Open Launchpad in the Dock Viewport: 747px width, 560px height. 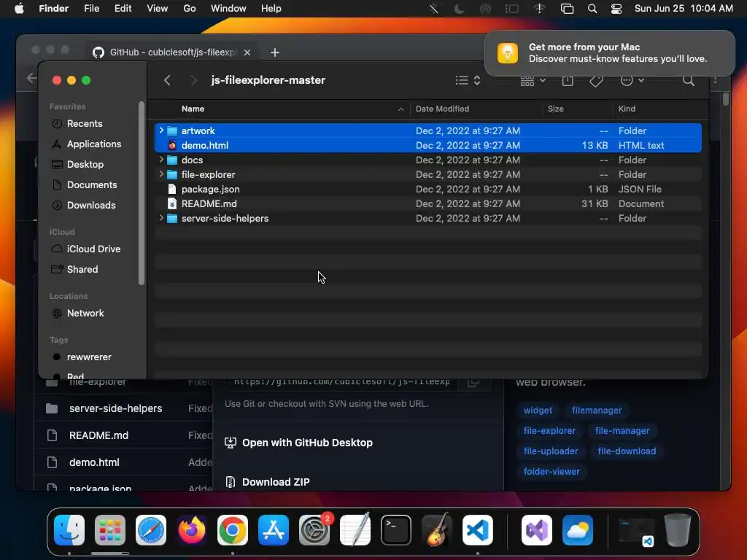point(110,530)
